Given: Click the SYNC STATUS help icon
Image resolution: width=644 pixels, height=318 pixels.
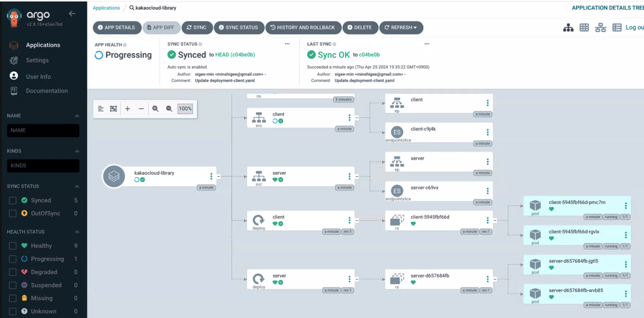Looking at the screenshot, I should pyautogui.click(x=200, y=44).
